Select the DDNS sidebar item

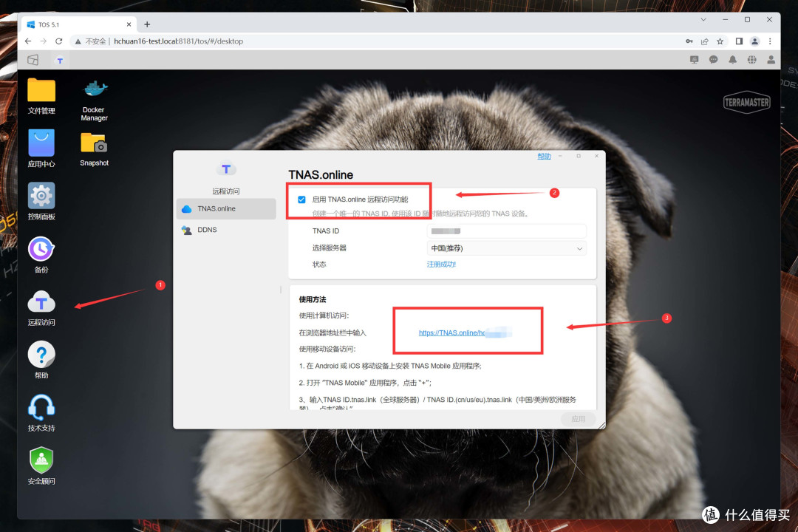click(226, 230)
